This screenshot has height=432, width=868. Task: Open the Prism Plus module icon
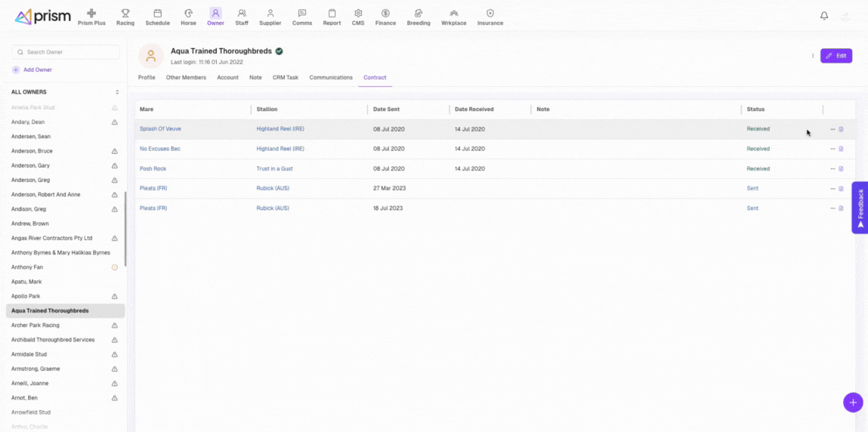coord(91,14)
